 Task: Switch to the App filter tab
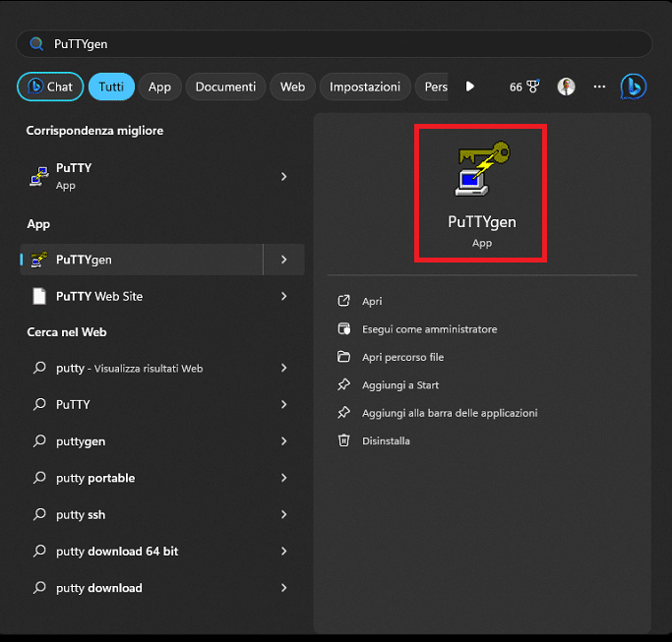(x=159, y=87)
